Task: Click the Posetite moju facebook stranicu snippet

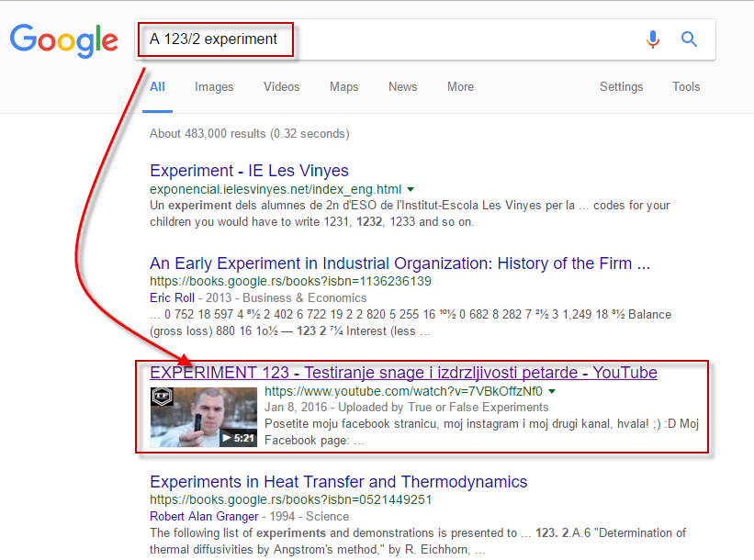Action: (481, 432)
